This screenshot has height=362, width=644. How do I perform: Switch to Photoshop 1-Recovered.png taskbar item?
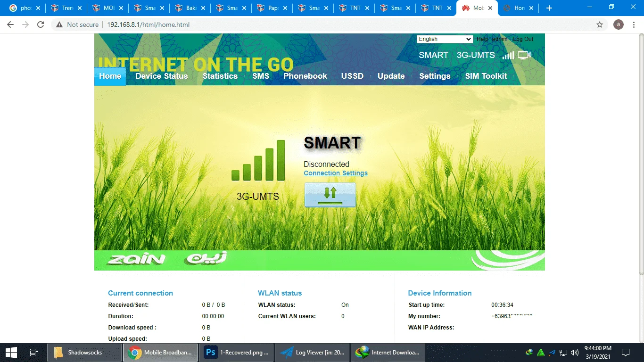coord(236,352)
